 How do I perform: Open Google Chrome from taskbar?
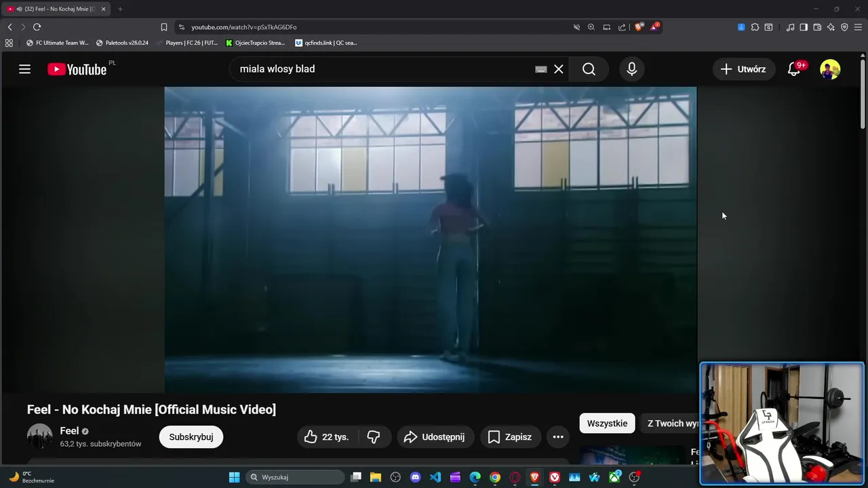[x=495, y=477]
